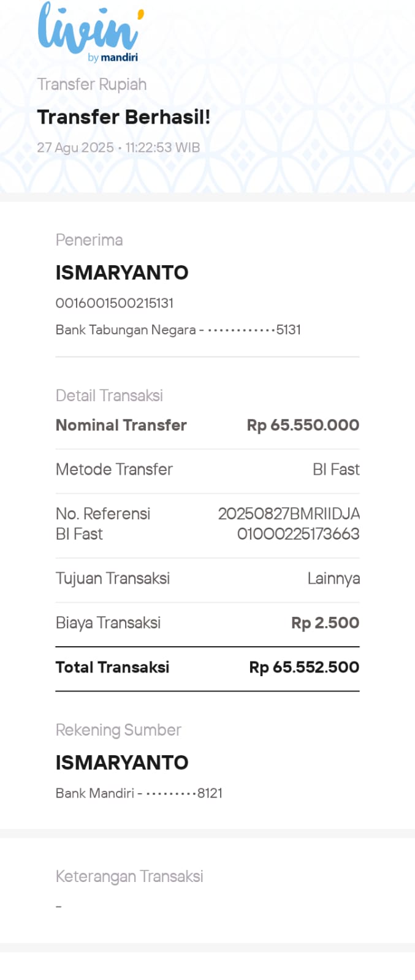Tap the "Nominal Transfer" label
This screenshot has width=415, height=980.
121,425
